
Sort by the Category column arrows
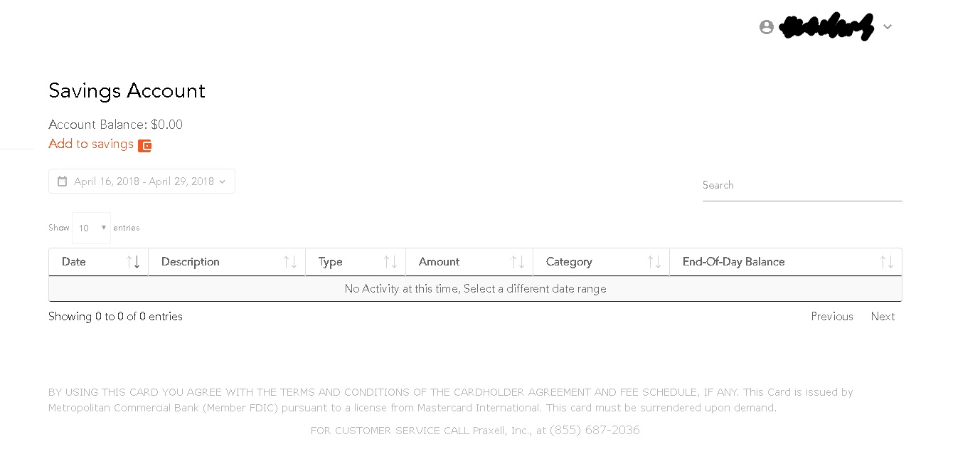pyautogui.click(x=654, y=262)
